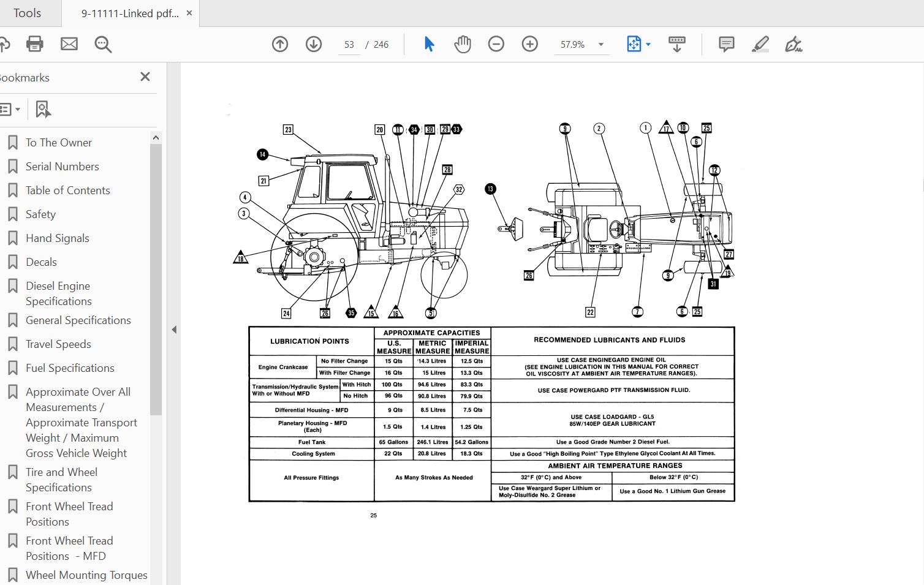Click the 'Cooling System' row label
The height and width of the screenshot is (585, 924).
tap(313, 454)
